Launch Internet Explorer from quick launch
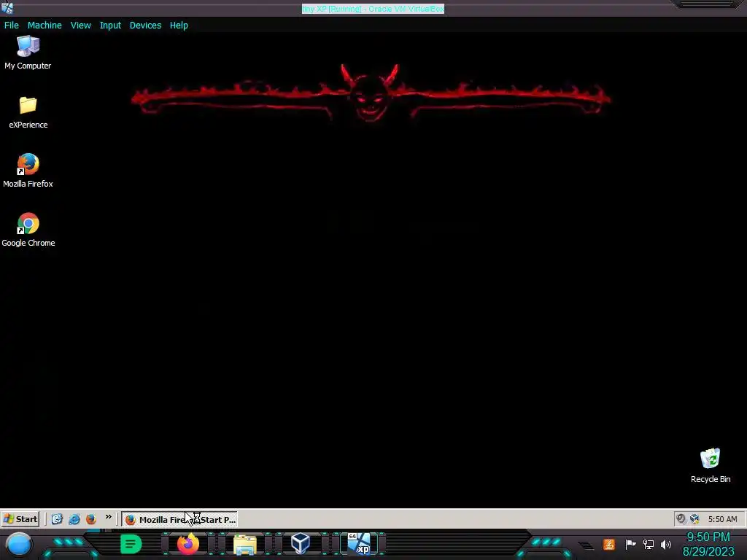 (x=74, y=519)
